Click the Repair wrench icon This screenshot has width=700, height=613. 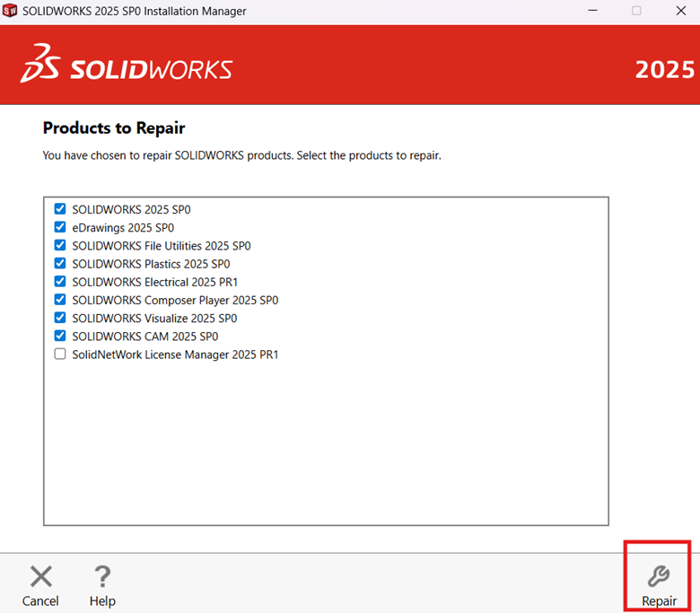[x=659, y=576]
